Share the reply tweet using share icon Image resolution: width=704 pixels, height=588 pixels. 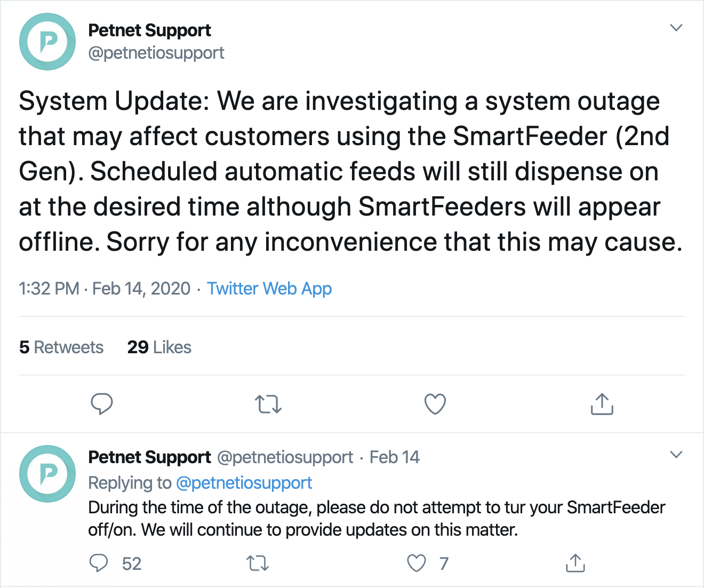[x=575, y=563]
